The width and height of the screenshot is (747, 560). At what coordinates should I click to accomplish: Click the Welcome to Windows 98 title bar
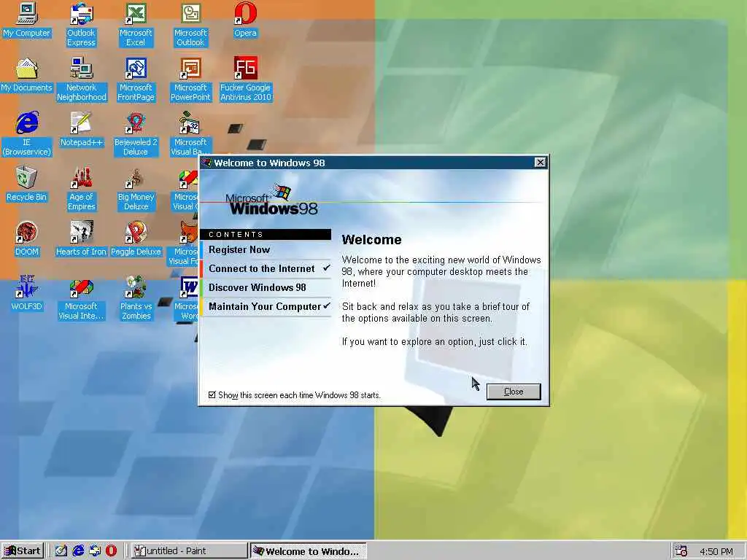(x=373, y=163)
